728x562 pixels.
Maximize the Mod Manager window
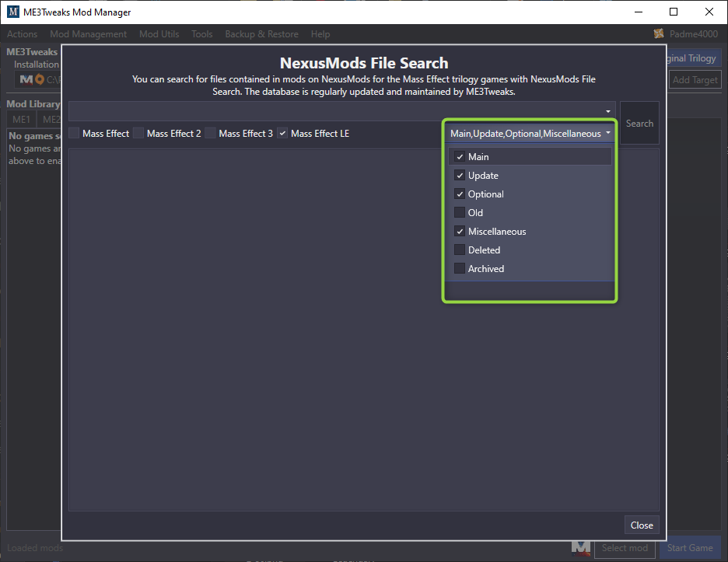pos(674,12)
